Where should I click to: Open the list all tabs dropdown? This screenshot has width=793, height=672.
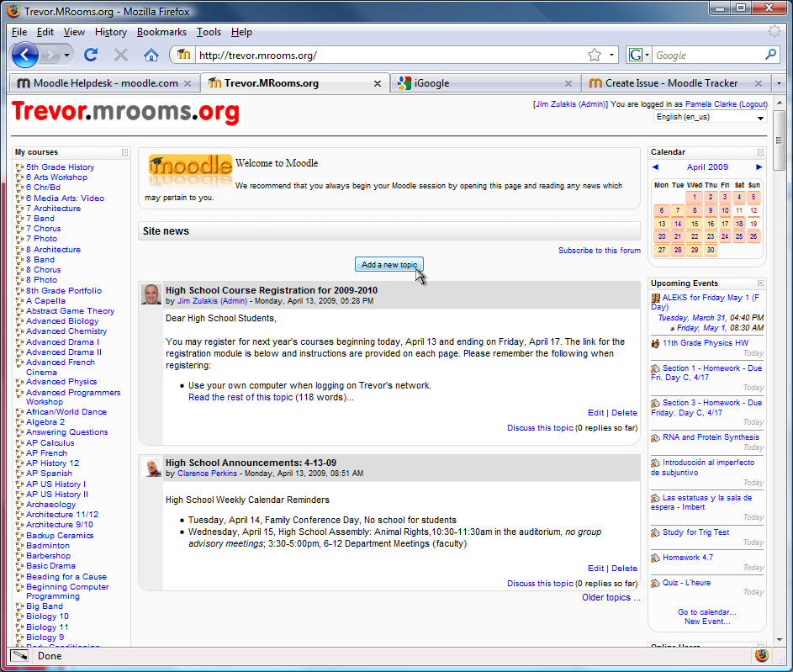pyautogui.click(x=779, y=83)
